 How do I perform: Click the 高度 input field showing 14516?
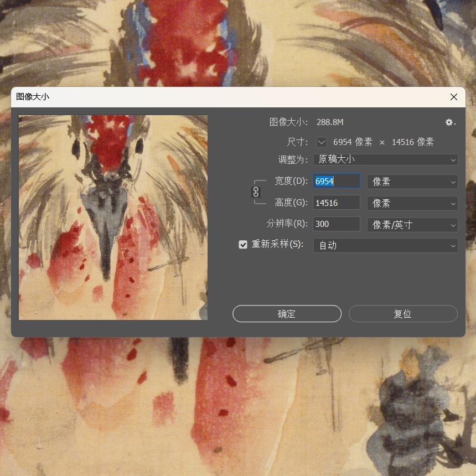[x=337, y=203]
